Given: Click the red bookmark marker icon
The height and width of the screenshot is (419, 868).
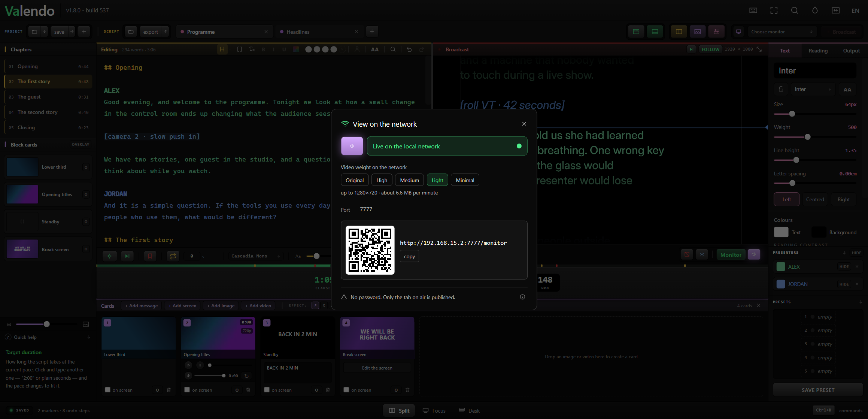Looking at the screenshot, I should coord(150,256).
